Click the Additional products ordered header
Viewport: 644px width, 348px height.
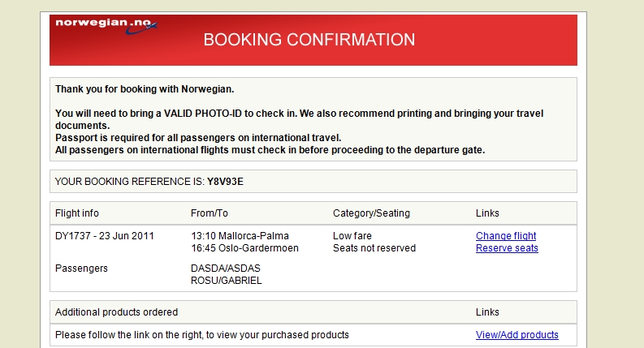coord(116,312)
